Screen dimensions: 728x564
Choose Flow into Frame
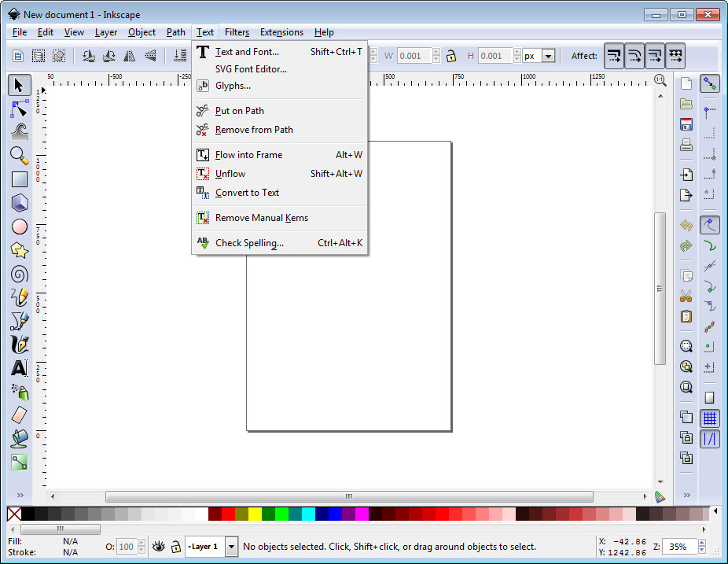(x=279, y=155)
